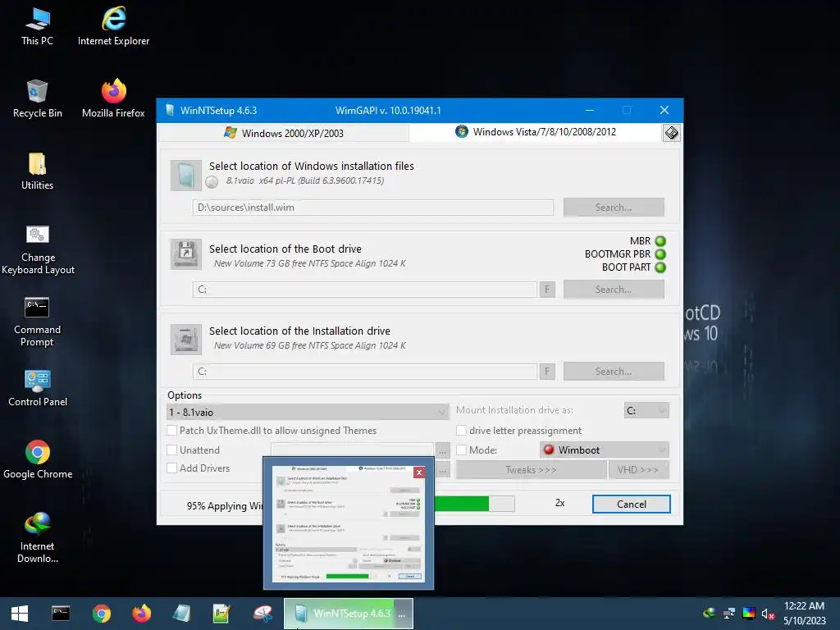This screenshot has width=840, height=630.
Task: Click the Boot drive floppy icon
Action: click(186, 254)
